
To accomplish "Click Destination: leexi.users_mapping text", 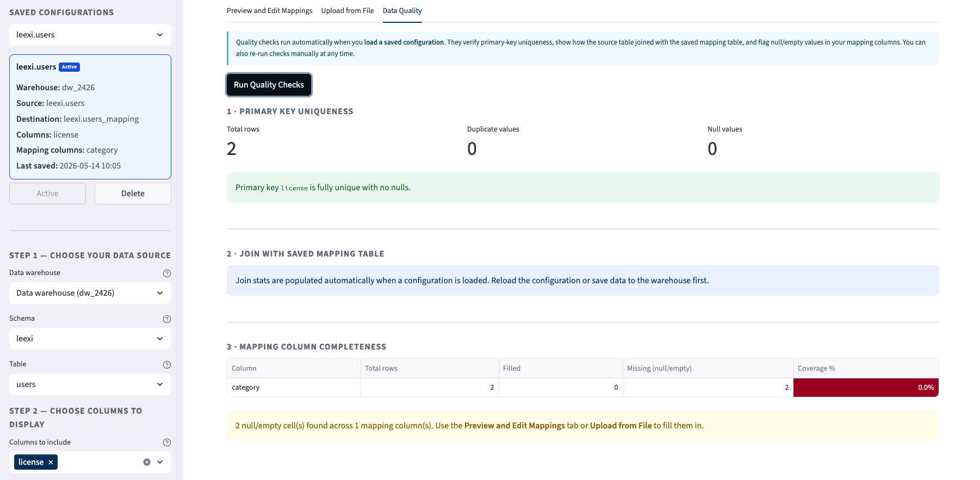I will [78, 119].
